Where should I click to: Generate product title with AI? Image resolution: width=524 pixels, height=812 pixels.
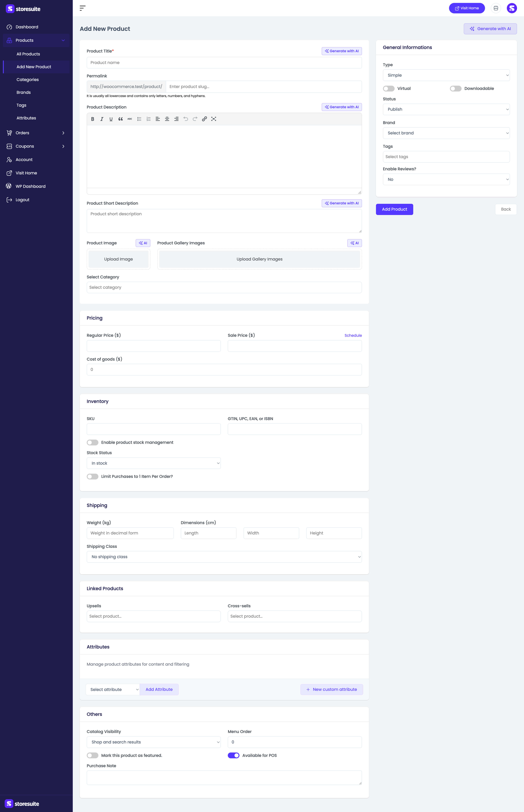point(342,51)
